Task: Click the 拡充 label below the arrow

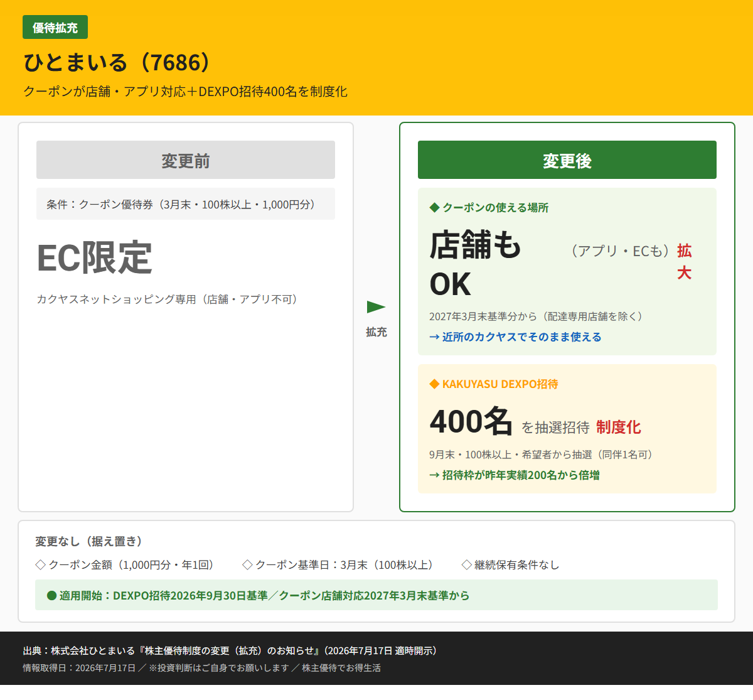Action: coord(376,332)
